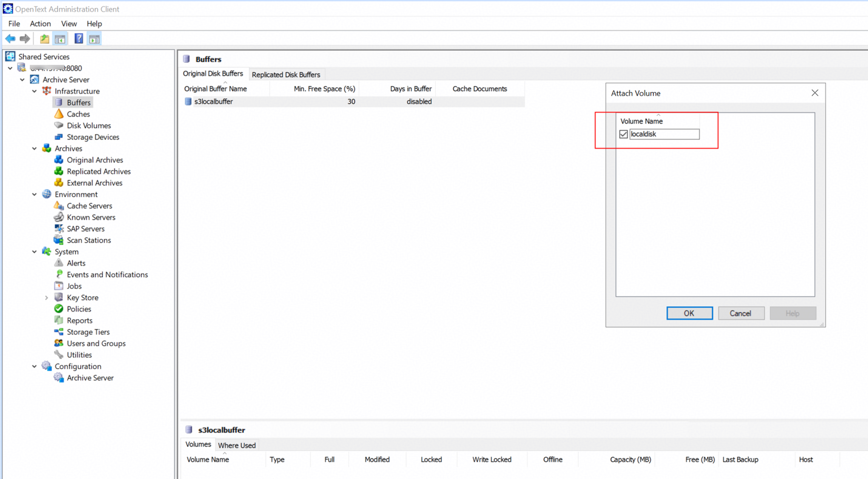Click the Utilities wrench icon
868x479 pixels.
coord(59,355)
